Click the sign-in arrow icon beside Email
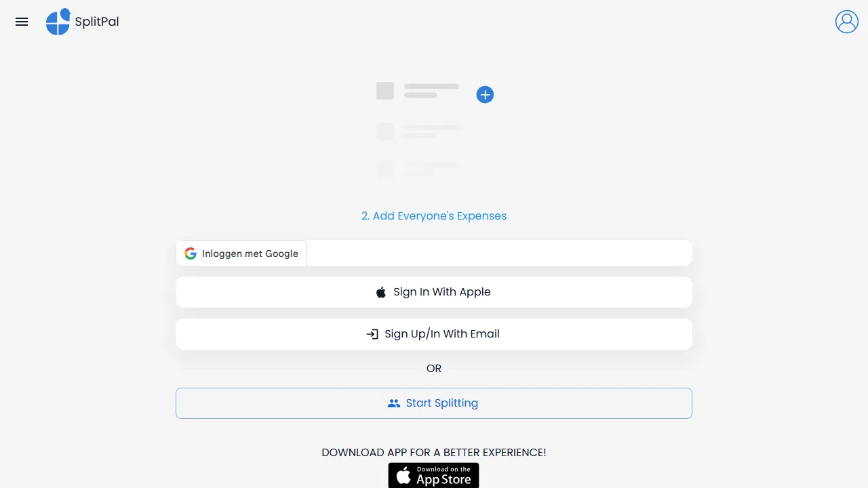Viewport: 868px width, 488px height. coord(372,333)
